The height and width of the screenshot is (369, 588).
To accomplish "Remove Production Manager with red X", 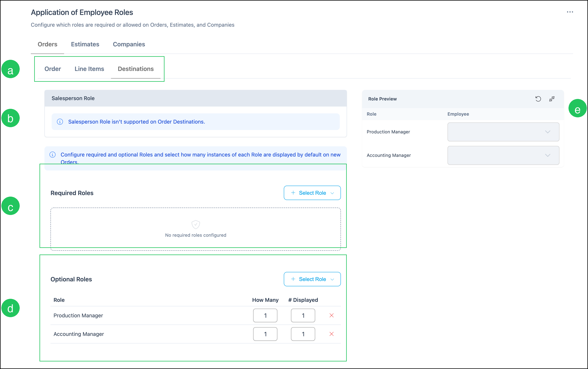I will click(332, 316).
